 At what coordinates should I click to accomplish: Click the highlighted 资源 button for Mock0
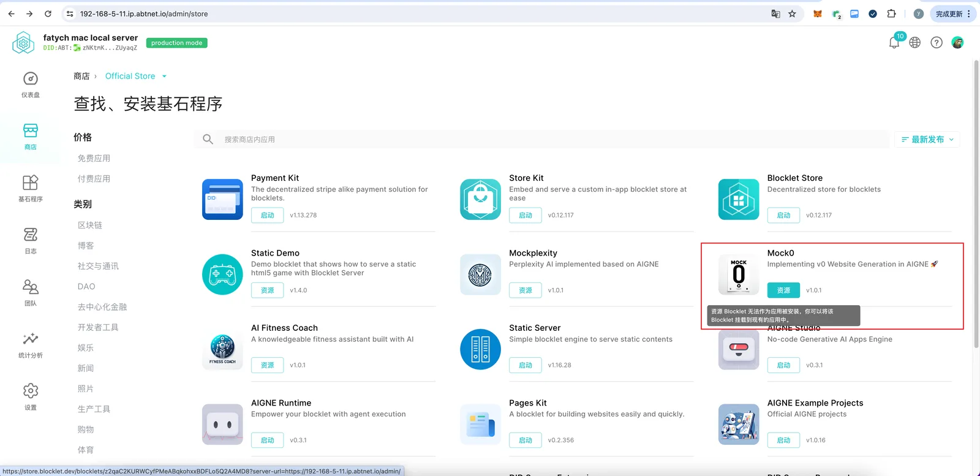783,290
